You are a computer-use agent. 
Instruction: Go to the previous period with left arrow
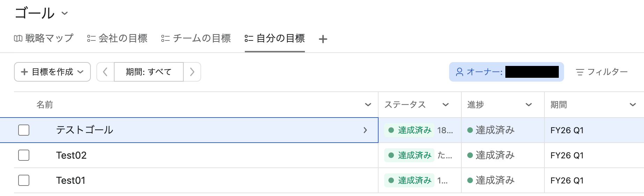[105, 72]
